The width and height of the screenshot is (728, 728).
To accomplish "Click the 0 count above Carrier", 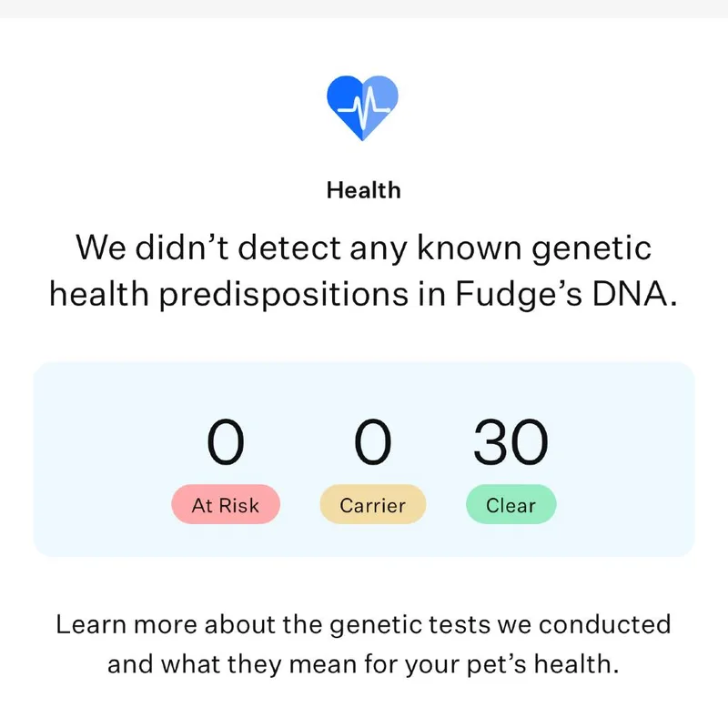I will click(373, 441).
